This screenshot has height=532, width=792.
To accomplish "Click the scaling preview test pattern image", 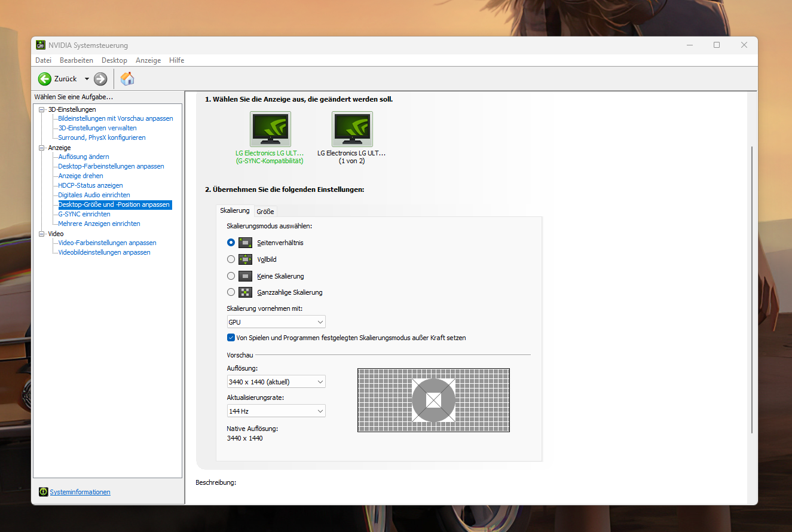I will tap(433, 400).
